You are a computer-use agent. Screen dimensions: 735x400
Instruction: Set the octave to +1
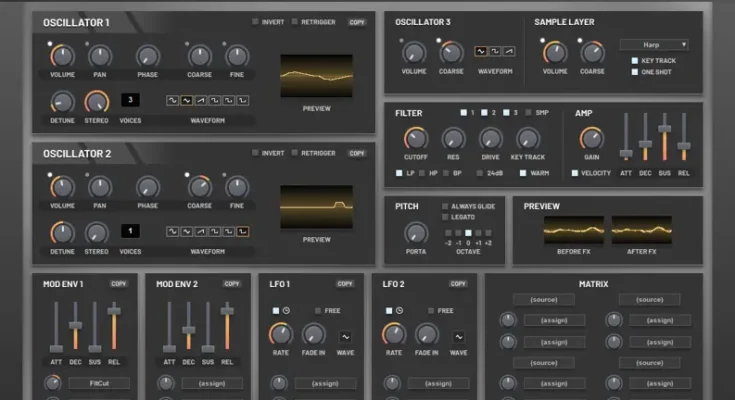(480, 233)
